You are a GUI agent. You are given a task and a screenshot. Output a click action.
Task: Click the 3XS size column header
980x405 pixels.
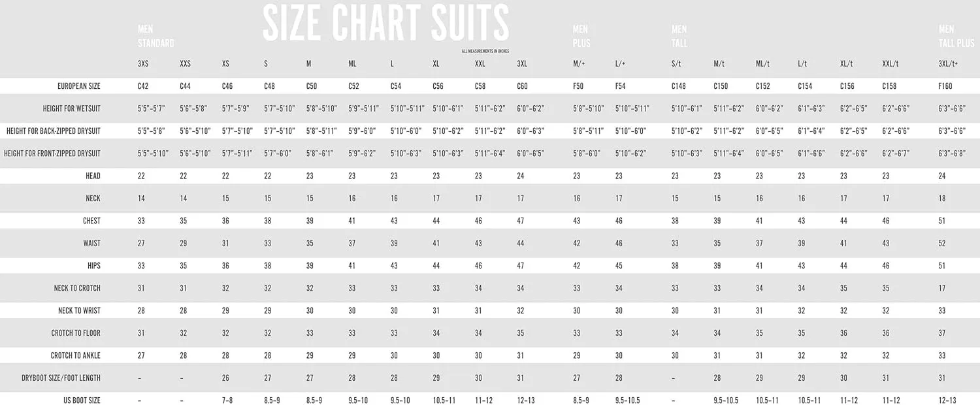[x=142, y=63]
